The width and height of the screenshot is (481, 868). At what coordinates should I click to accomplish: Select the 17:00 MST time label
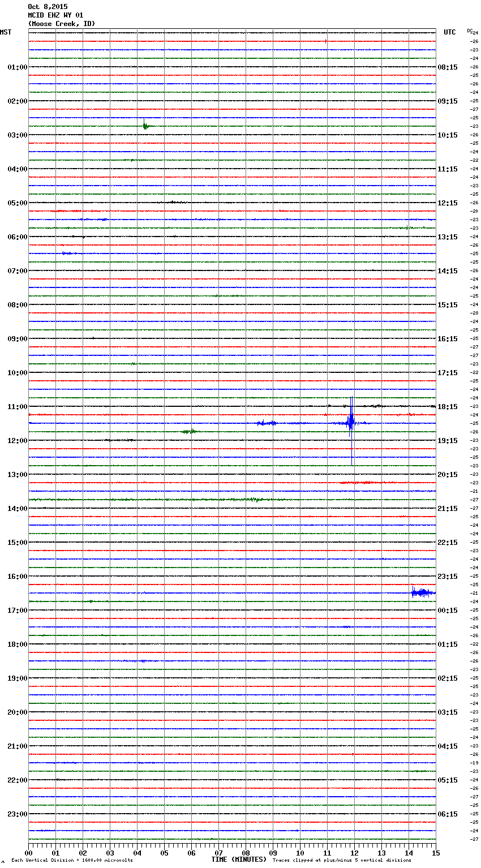coord(17,611)
